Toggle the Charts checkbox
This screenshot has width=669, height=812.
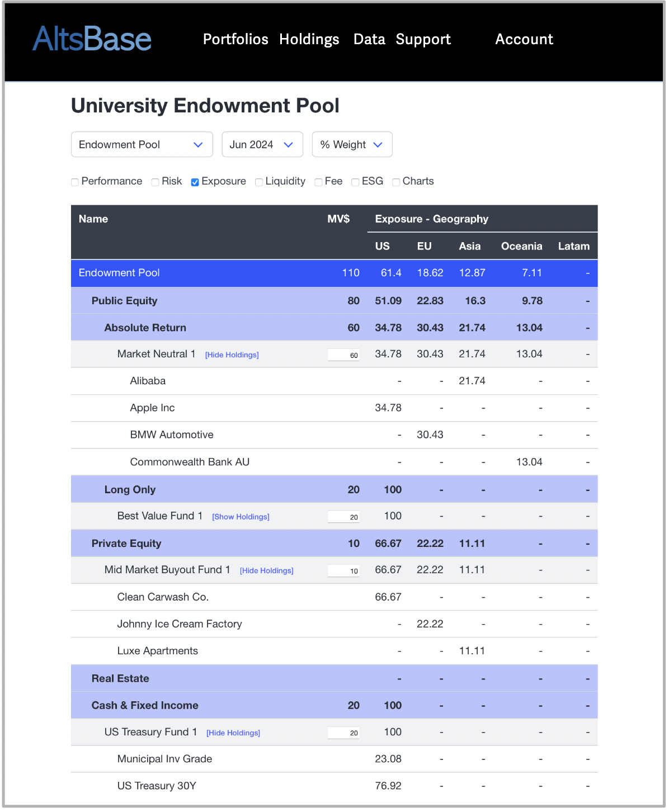click(396, 182)
